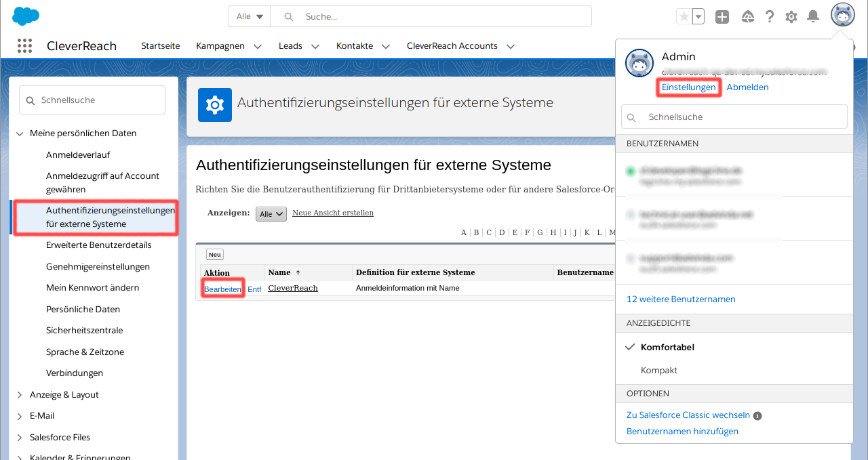This screenshot has height=460, width=868.
Task: Open the Kontakte tab
Action: tap(355, 46)
